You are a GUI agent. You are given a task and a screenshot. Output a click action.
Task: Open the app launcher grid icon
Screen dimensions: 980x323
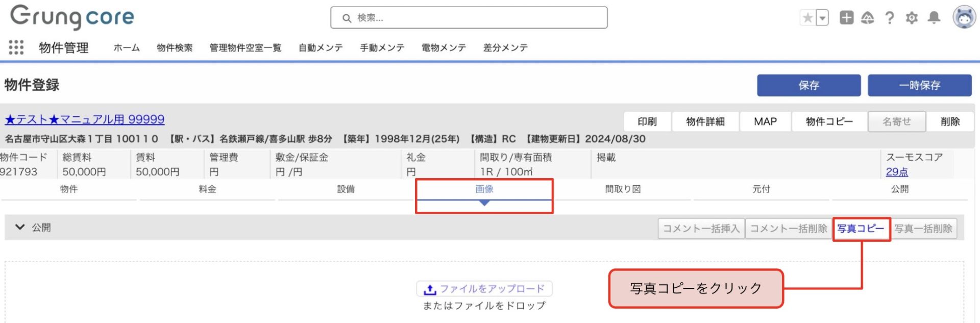16,47
